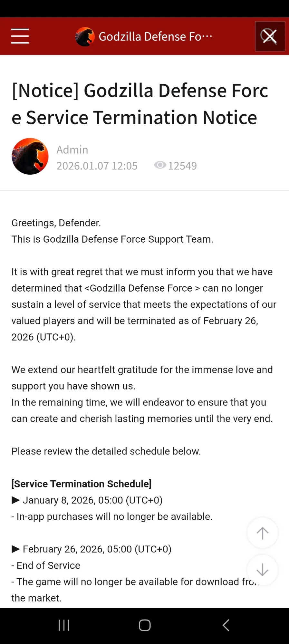
Task: Tap the "Greetings, Defender." line
Action: point(56,223)
